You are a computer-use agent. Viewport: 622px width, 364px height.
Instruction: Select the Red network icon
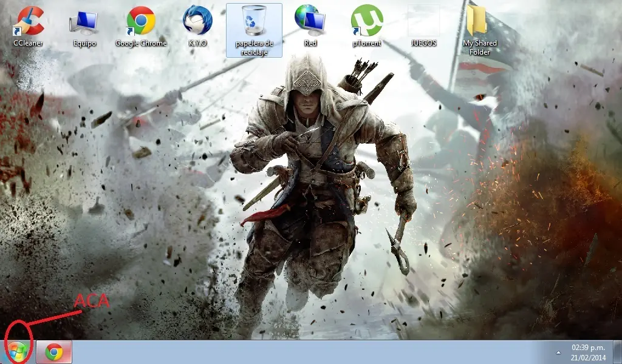click(310, 20)
